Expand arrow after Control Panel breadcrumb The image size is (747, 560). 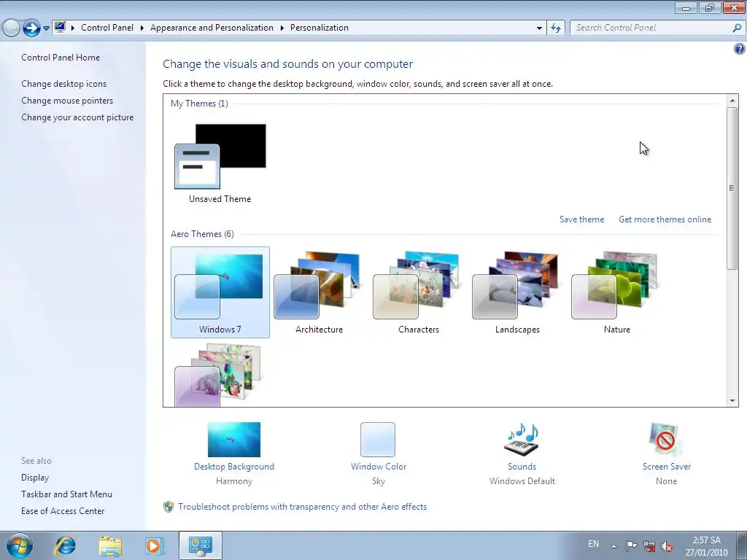tap(142, 28)
